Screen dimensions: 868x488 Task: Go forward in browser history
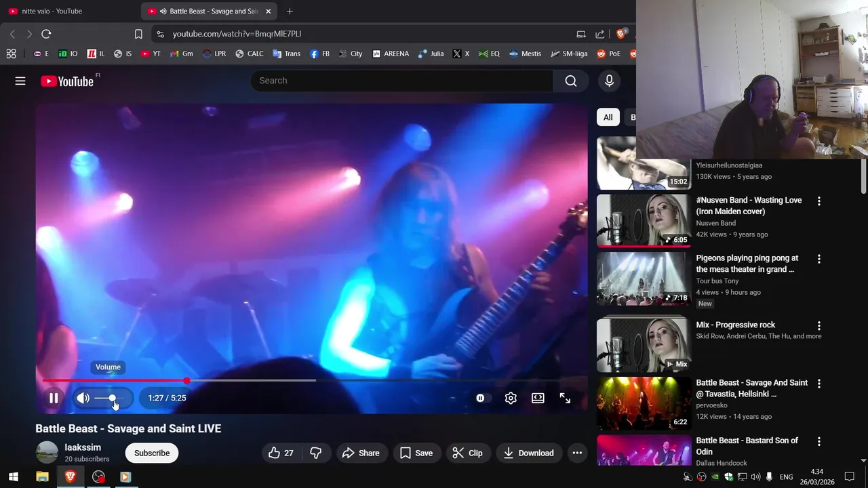coord(29,34)
